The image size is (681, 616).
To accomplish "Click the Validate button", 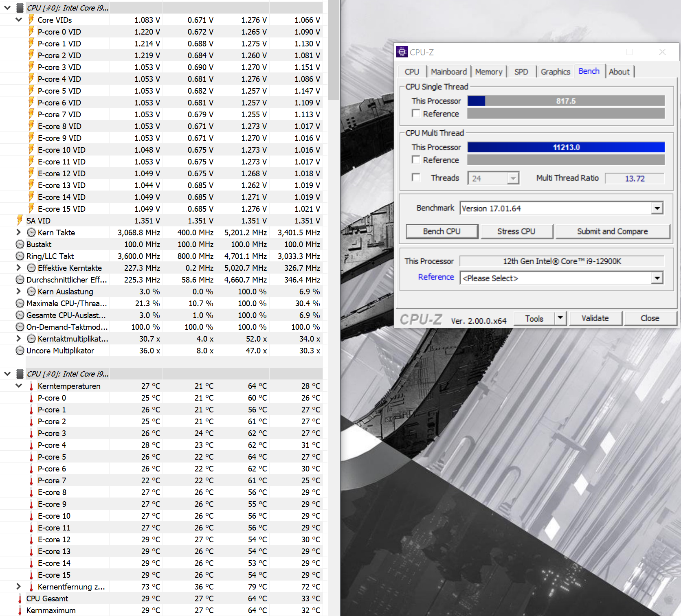I will coord(595,318).
